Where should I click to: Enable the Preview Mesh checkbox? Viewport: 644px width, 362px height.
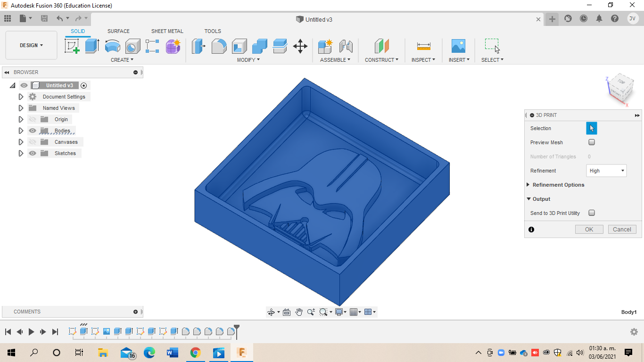click(x=592, y=142)
